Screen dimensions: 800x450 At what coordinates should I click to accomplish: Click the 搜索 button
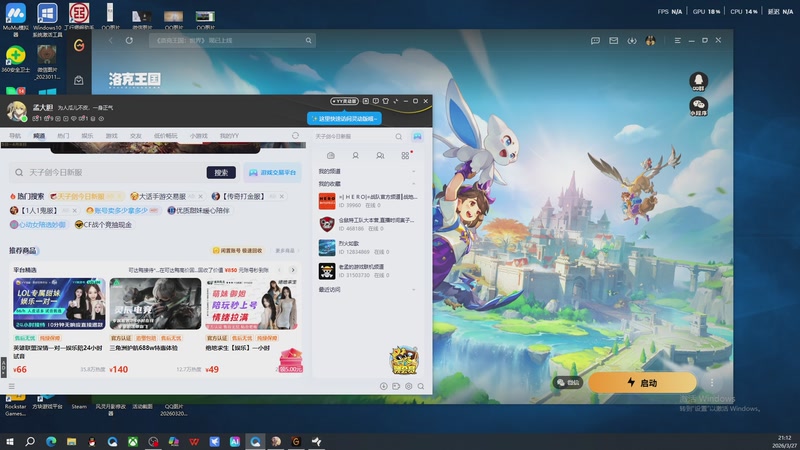pos(221,172)
